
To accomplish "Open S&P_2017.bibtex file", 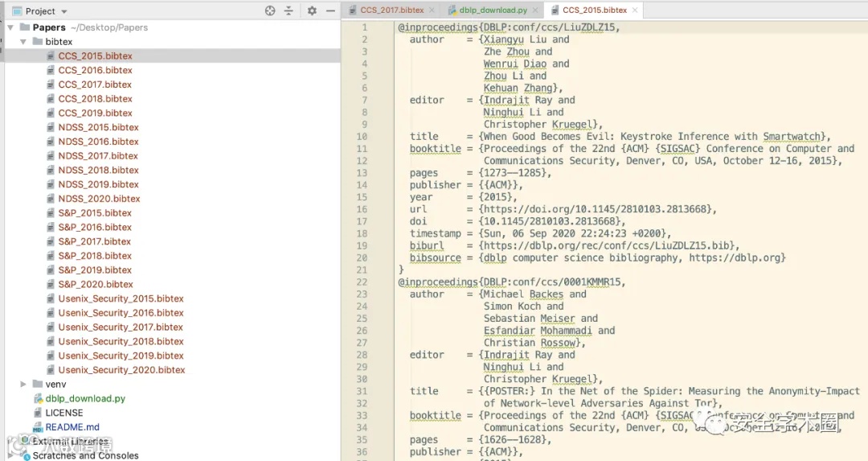I will 95,241.
